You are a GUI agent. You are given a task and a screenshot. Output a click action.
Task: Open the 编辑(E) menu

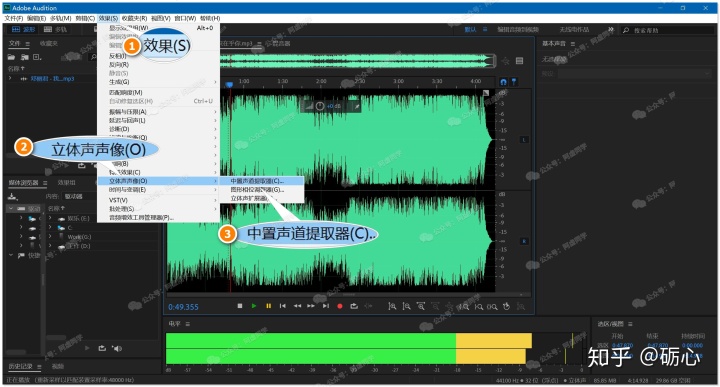tap(36, 18)
